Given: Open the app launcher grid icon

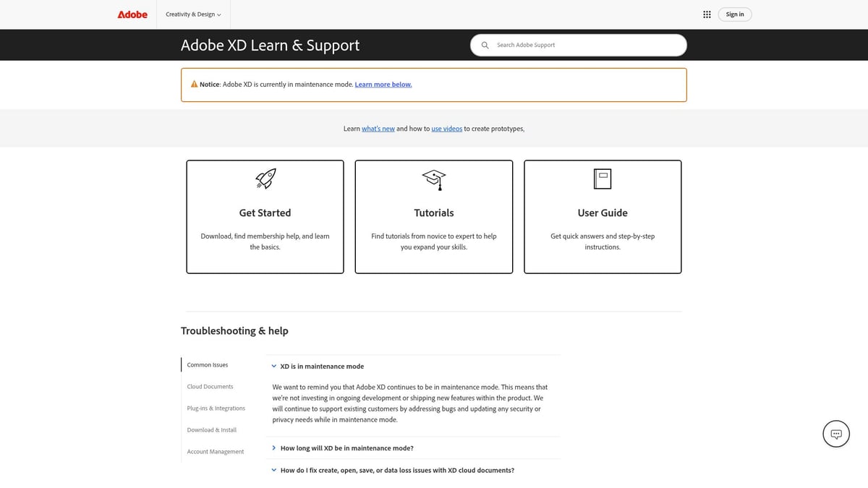Looking at the screenshot, I should pos(707,14).
